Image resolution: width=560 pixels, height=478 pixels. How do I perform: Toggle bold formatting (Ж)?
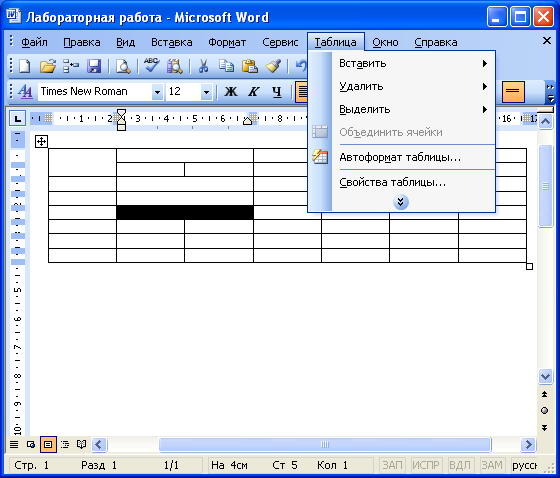(x=230, y=92)
